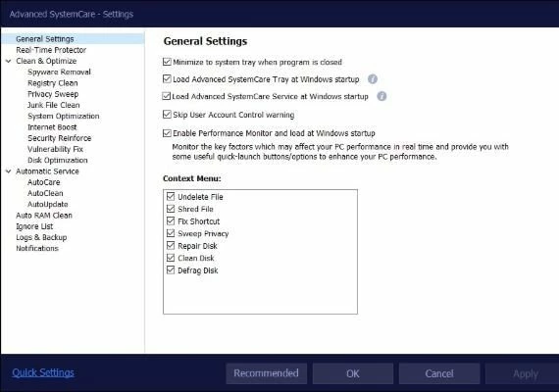
Task: Click the Recommended button
Action: click(267, 373)
